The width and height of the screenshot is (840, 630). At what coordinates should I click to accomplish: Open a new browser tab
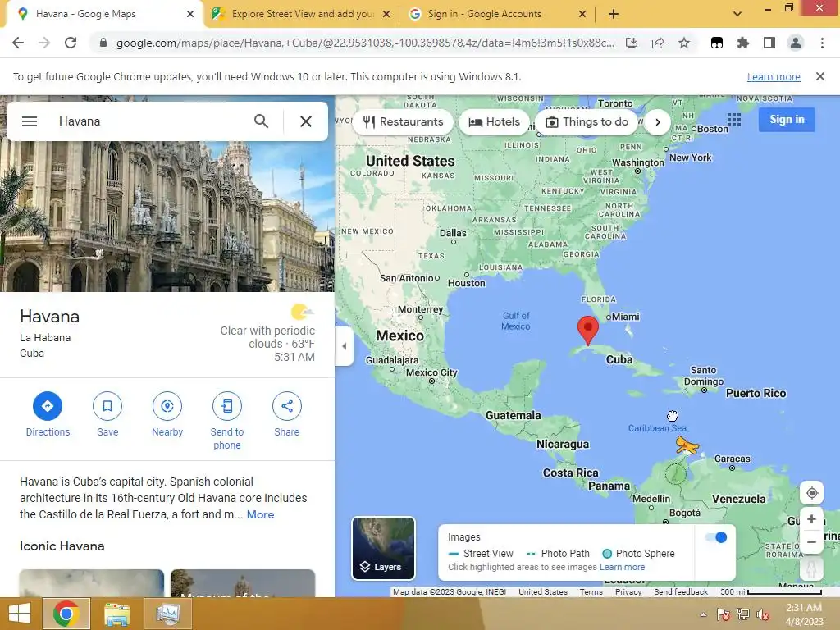pyautogui.click(x=614, y=15)
